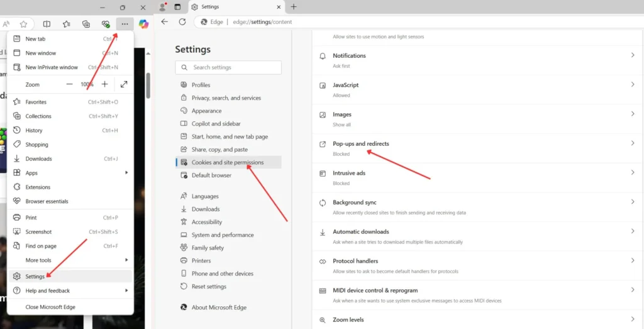
Task: Open History from the menu
Action: click(70, 130)
